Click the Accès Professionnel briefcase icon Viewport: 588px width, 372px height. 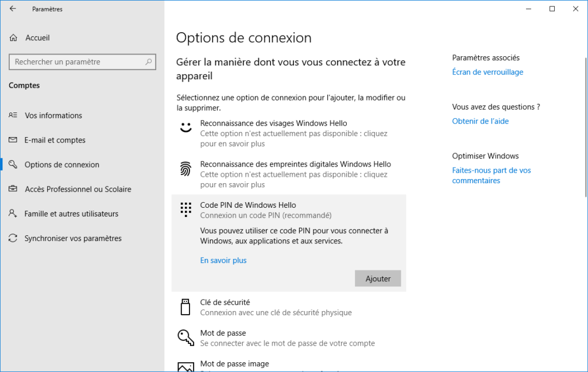tap(13, 189)
